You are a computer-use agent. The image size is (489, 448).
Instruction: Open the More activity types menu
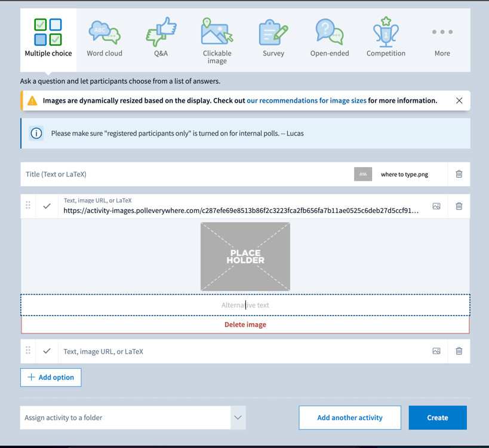tap(442, 40)
